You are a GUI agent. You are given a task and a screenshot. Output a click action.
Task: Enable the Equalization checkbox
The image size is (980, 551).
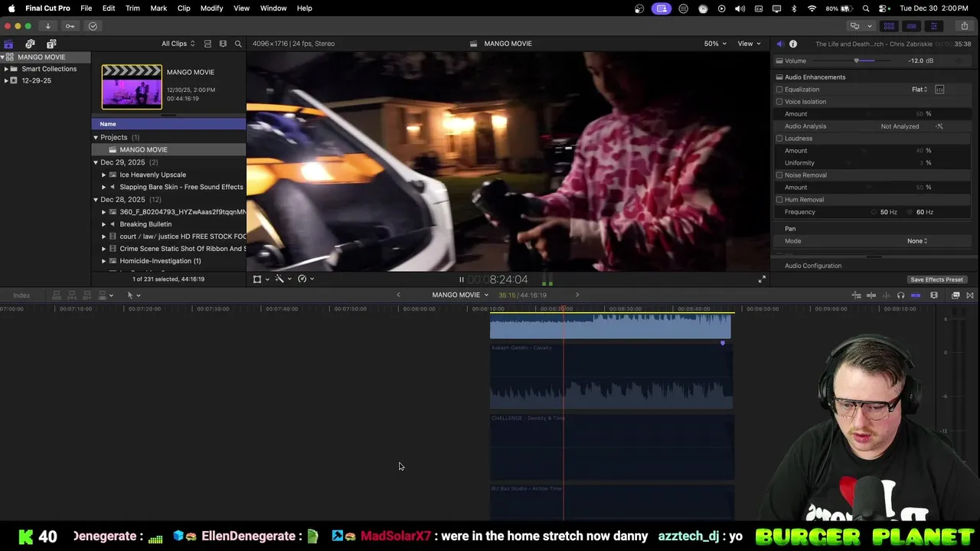click(x=779, y=90)
